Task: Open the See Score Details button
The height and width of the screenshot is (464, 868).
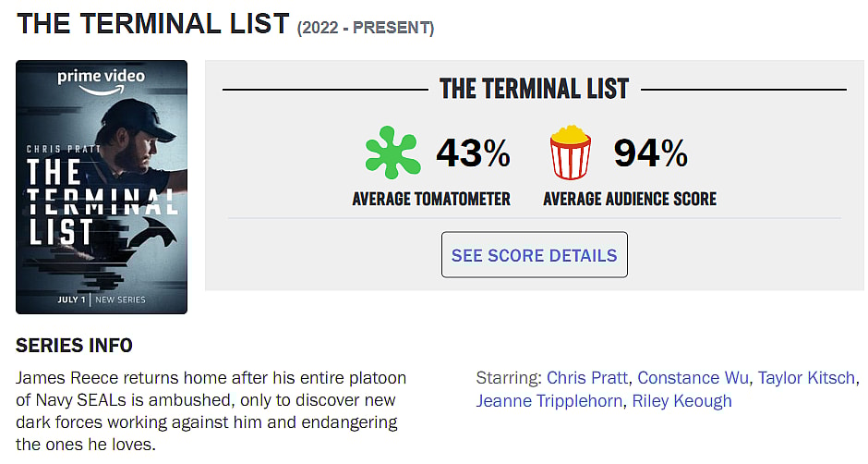Action: coord(534,255)
